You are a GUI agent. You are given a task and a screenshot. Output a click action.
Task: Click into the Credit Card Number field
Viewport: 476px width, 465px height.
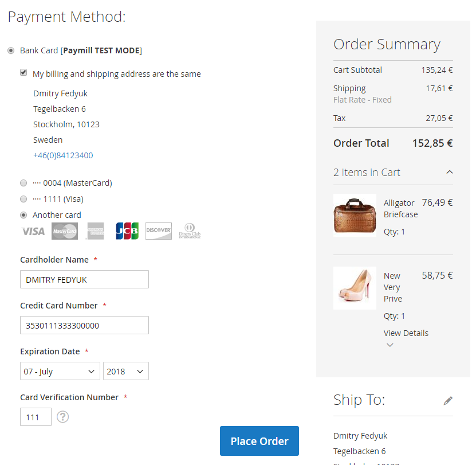[84, 325]
